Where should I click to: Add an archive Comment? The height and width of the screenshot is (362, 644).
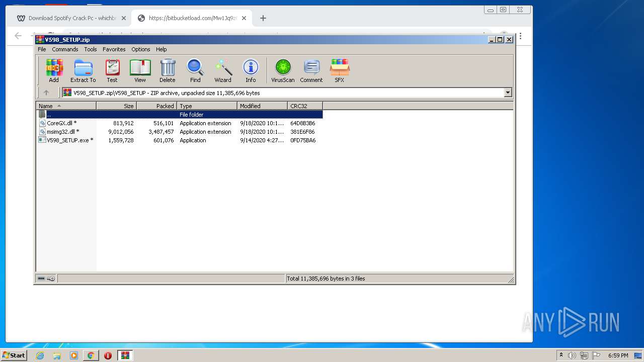(x=311, y=71)
